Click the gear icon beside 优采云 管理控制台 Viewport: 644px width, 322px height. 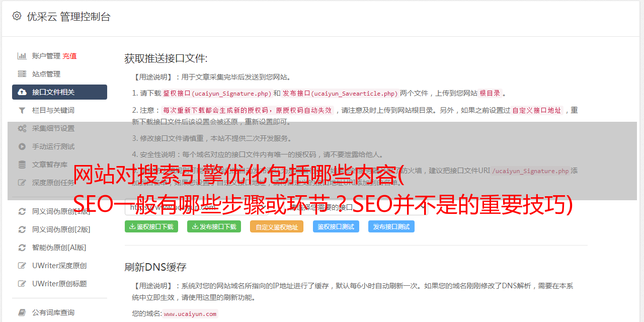click(17, 16)
